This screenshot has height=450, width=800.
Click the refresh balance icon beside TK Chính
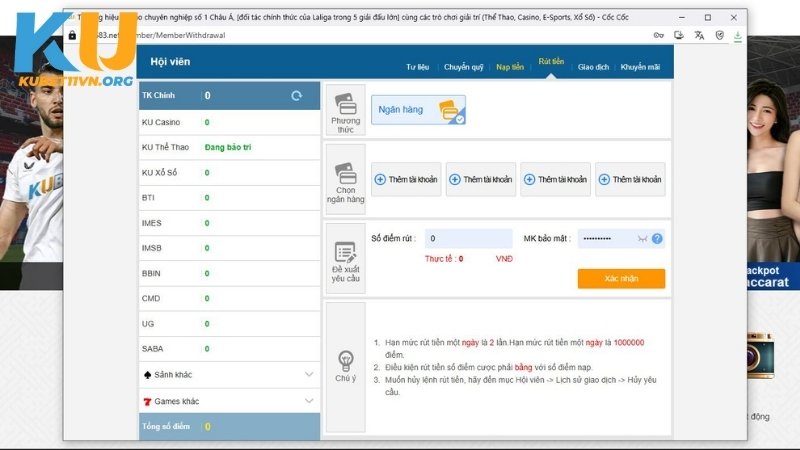[x=296, y=96]
